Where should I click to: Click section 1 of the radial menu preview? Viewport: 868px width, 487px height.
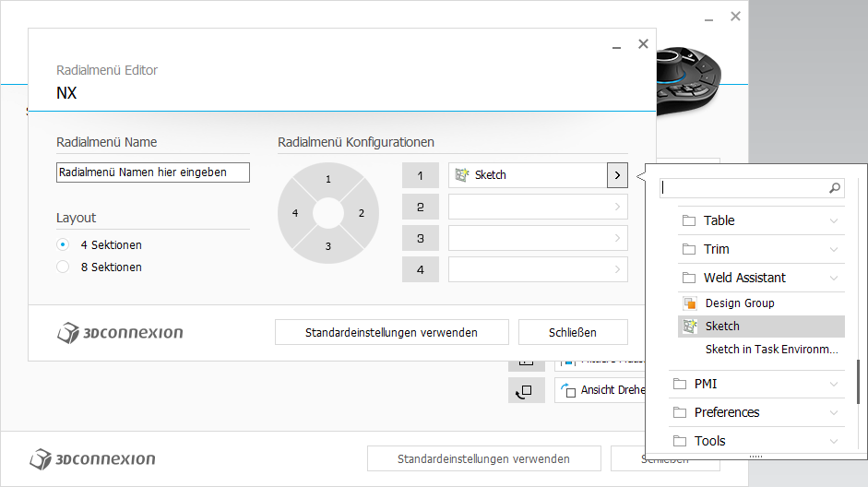click(328, 179)
